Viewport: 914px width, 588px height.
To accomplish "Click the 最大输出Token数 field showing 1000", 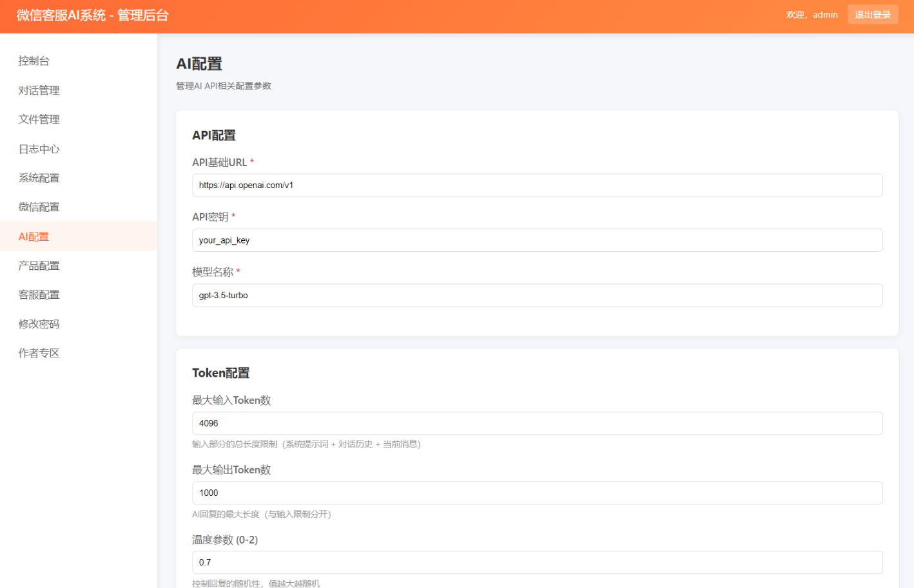I will tap(537, 493).
